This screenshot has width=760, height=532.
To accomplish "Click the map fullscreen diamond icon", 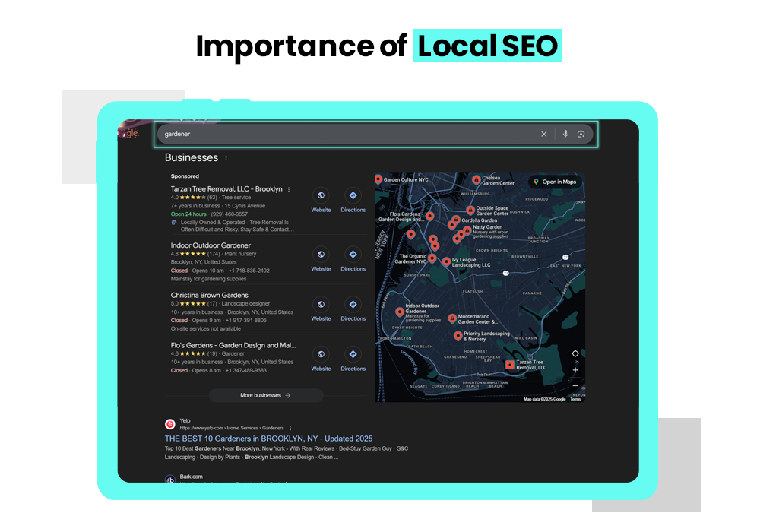I will 575,353.
